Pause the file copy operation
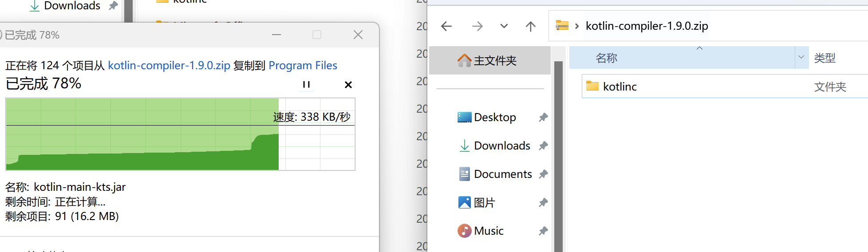 [306, 84]
